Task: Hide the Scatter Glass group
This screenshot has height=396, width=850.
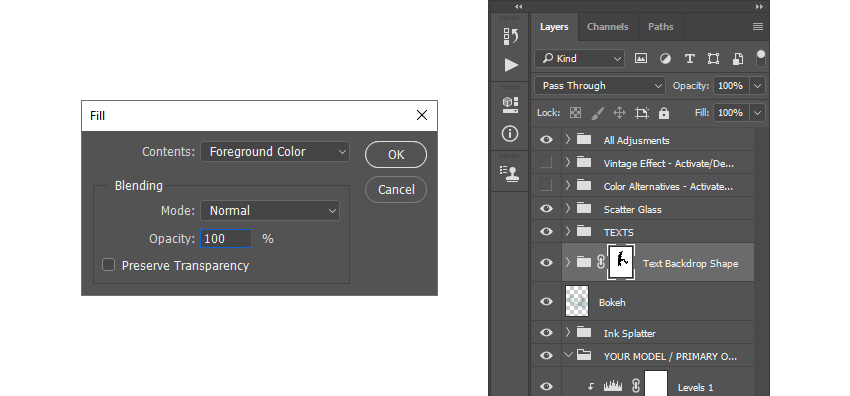Action: coord(546,209)
